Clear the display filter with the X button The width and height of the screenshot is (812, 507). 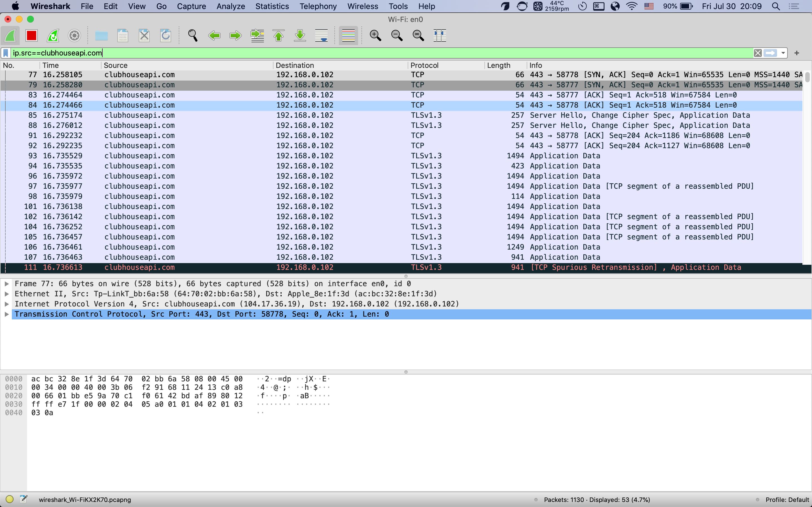[758, 53]
